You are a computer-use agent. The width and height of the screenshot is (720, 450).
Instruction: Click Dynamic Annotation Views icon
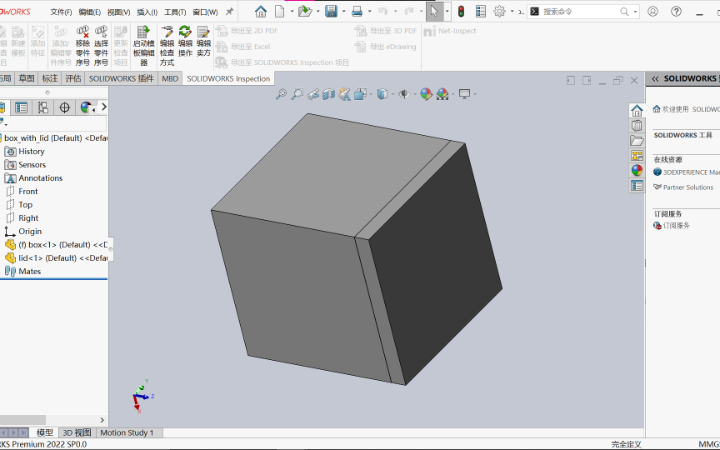click(x=344, y=94)
